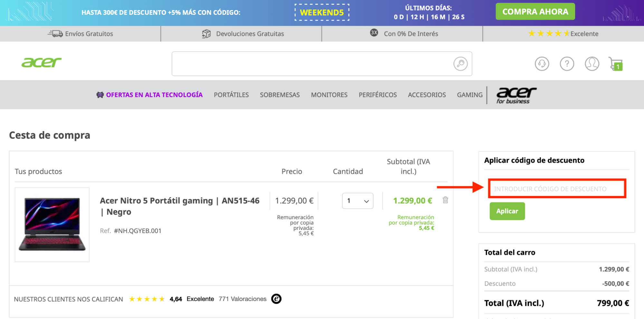This screenshot has width=644, height=319.
Task: Click the Remuneración por copia privada price note
Action: point(295,225)
